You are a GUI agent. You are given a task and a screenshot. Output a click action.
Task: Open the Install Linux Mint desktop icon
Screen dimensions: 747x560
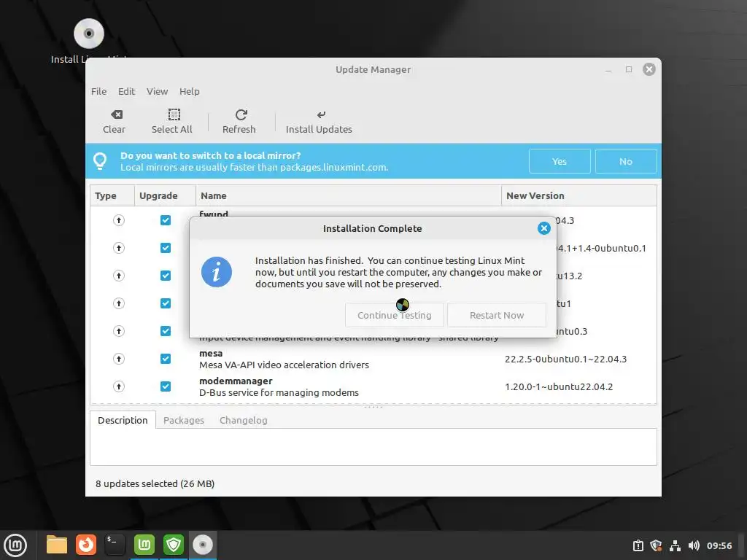89,34
